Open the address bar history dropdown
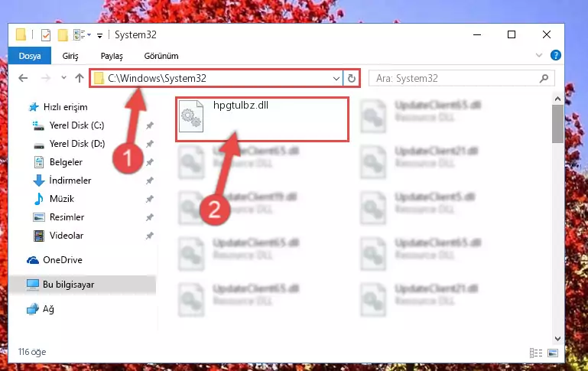 tap(336, 78)
